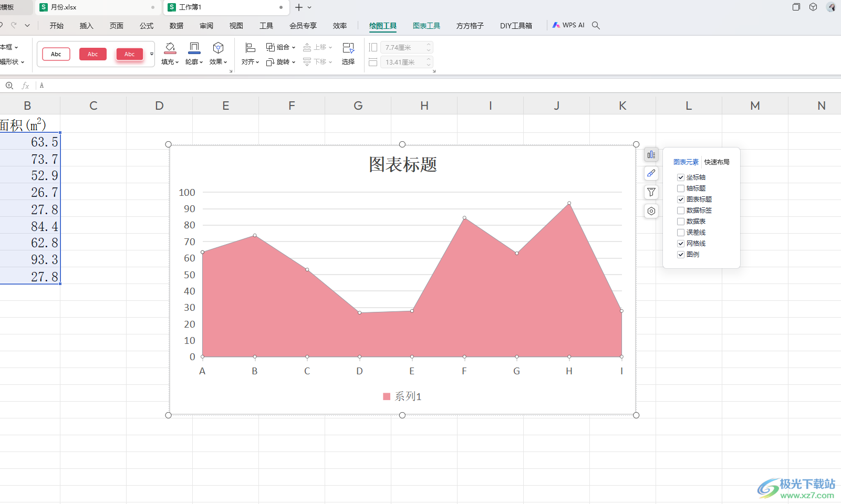Screen dimensions: 841x504
Task: Open the 视图 View menu tab
Action: (x=236, y=26)
